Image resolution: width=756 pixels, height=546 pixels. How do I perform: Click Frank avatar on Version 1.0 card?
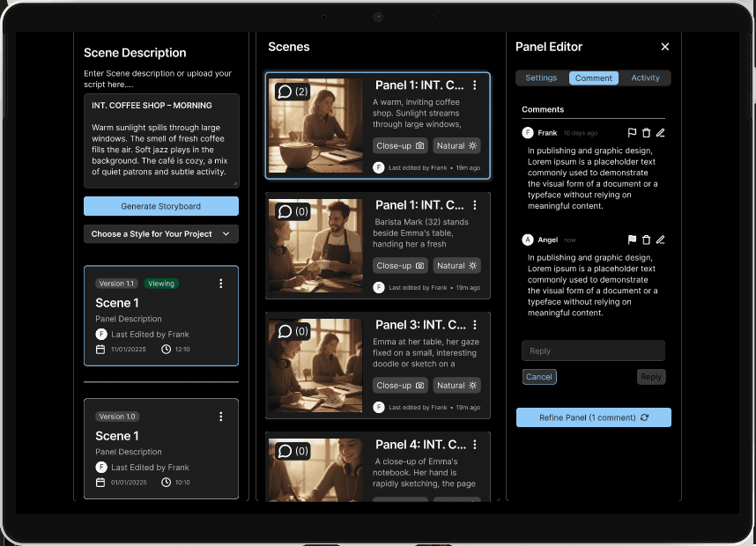click(101, 468)
